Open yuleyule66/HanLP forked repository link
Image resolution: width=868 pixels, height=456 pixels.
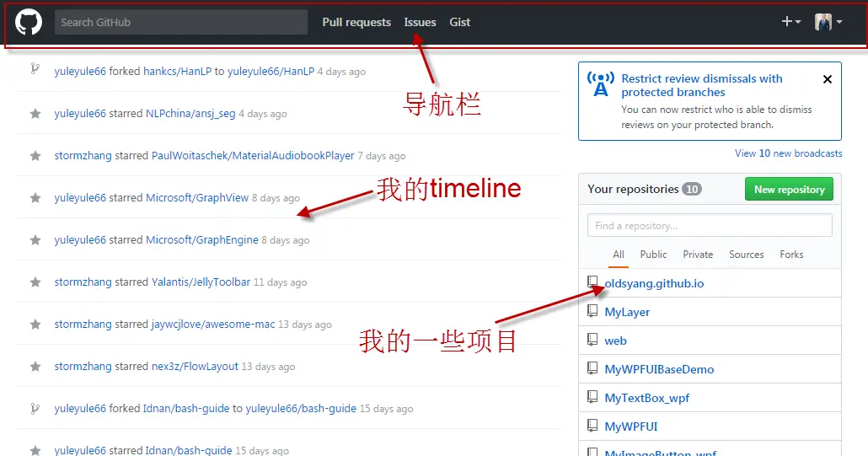(x=271, y=72)
